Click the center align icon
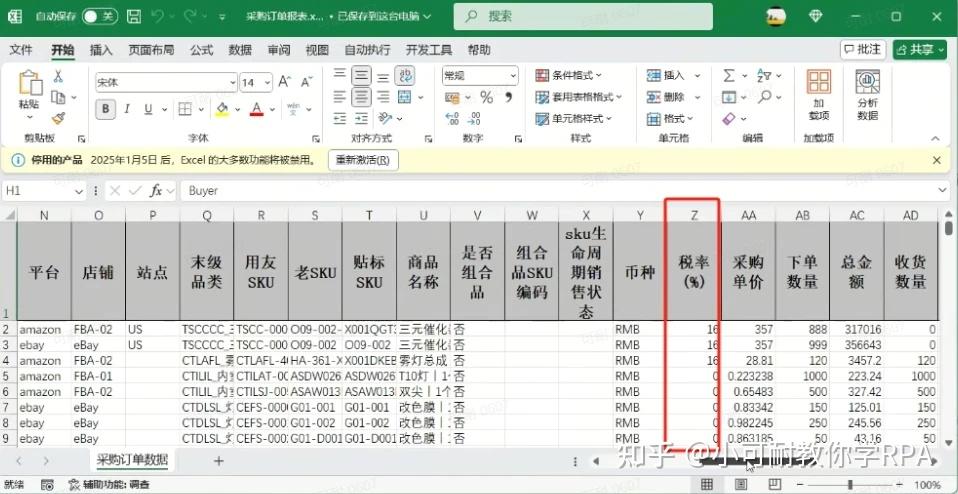Viewport: 958px width, 494px height. tap(361, 96)
